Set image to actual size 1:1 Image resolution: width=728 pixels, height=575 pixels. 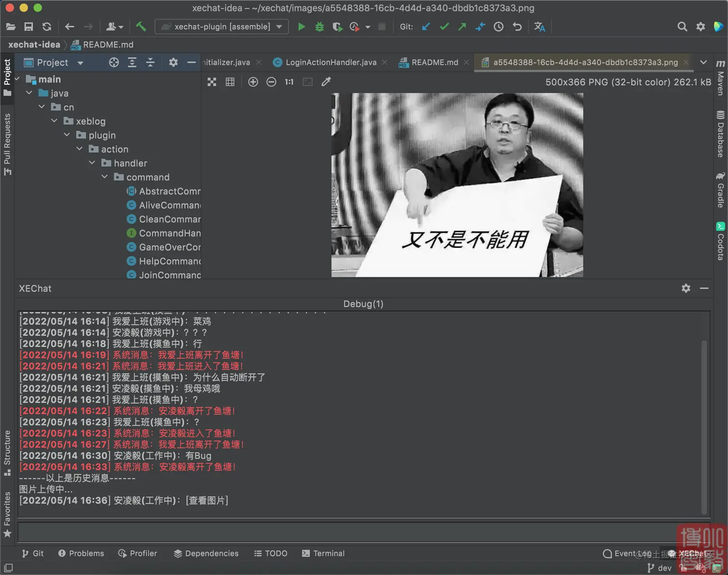[289, 82]
